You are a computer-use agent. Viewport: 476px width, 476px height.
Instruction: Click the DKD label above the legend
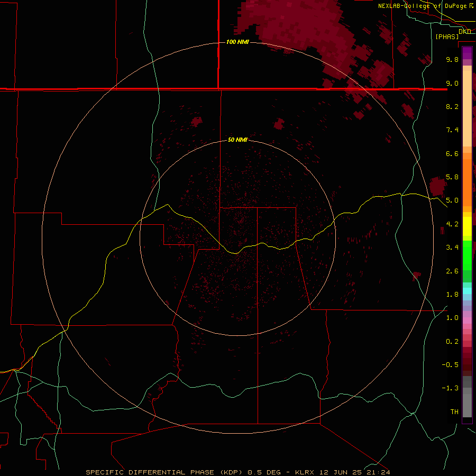point(465,31)
